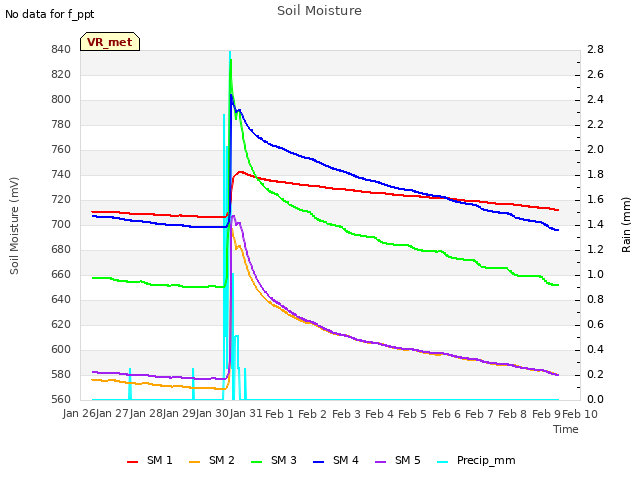The image size is (640, 480).
Task: Click the 0.0 rain axis value
Action: (595, 399)
